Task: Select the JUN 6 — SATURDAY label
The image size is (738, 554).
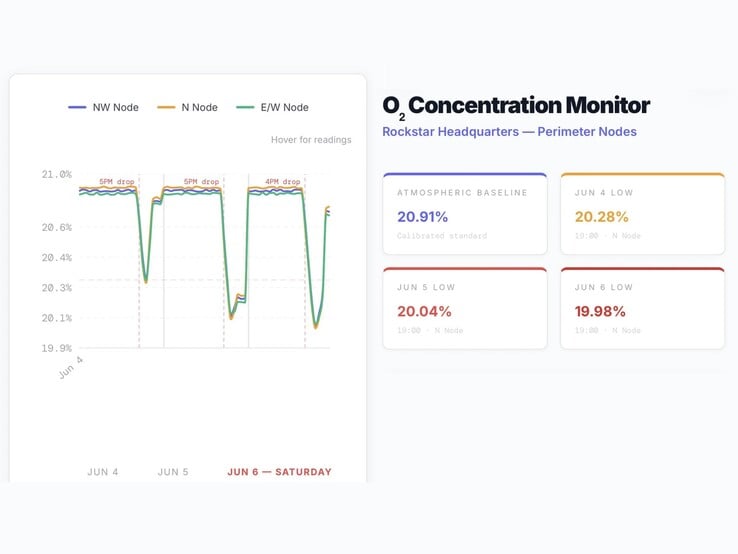Action: pyautogui.click(x=280, y=472)
